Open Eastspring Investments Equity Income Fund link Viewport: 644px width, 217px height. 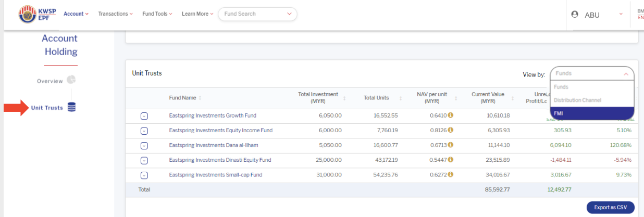(x=221, y=130)
